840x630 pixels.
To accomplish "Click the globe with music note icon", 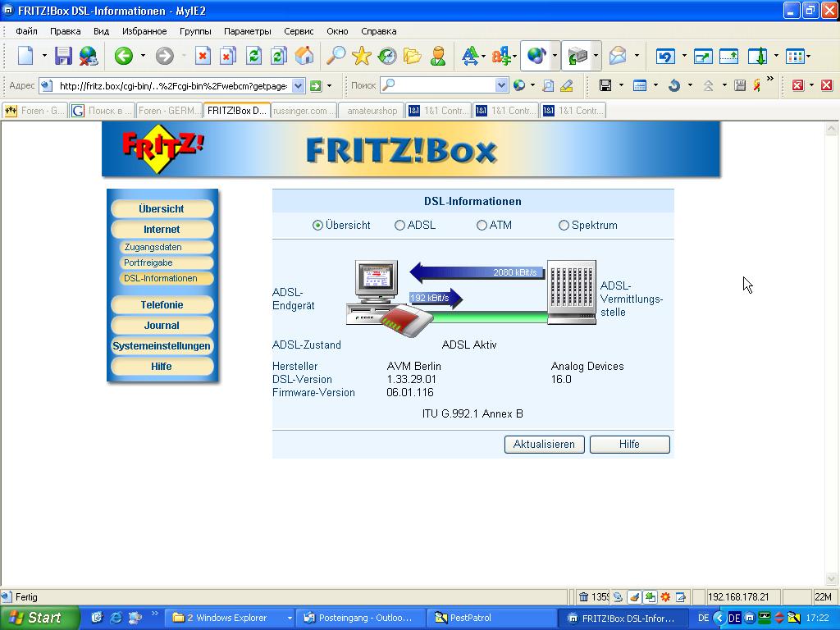I will [536, 56].
